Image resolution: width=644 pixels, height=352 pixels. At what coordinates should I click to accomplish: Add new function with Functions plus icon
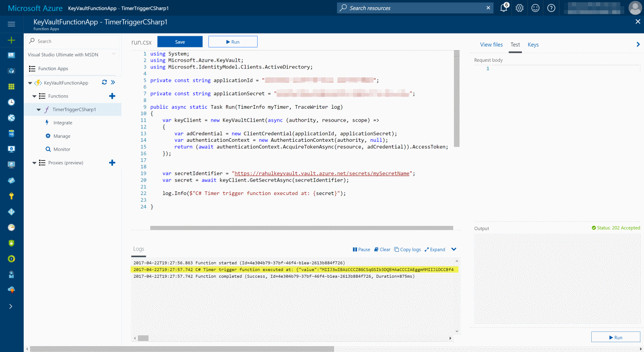tap(112, 96)
